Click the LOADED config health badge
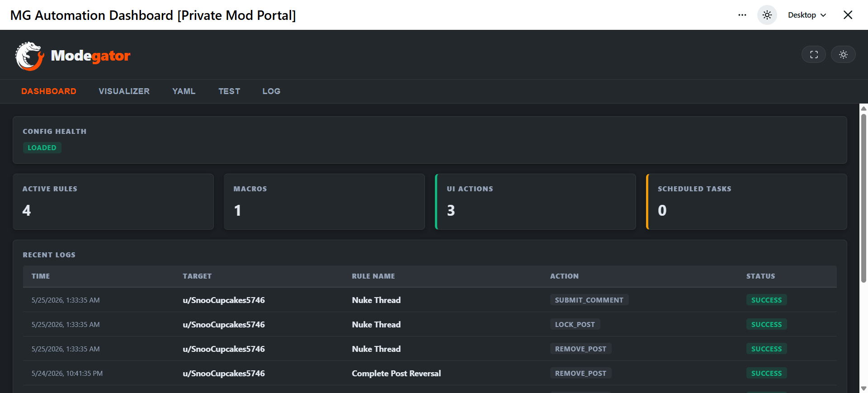Screen dimensions: 868x393 click(x=42, y=148)
